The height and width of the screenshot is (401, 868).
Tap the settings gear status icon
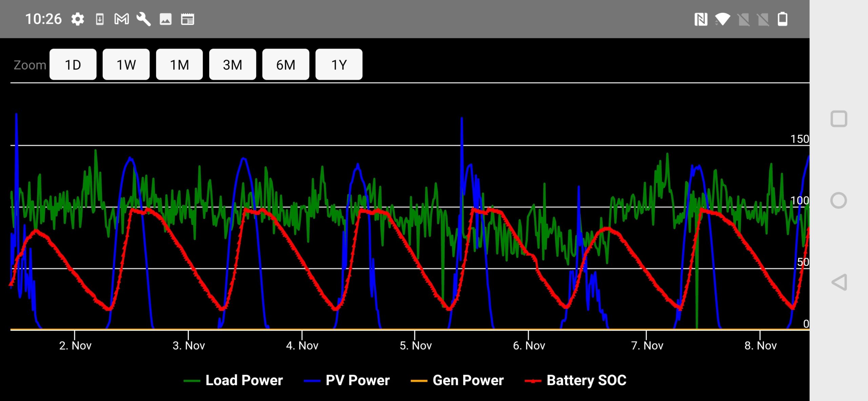coord(78,19)
